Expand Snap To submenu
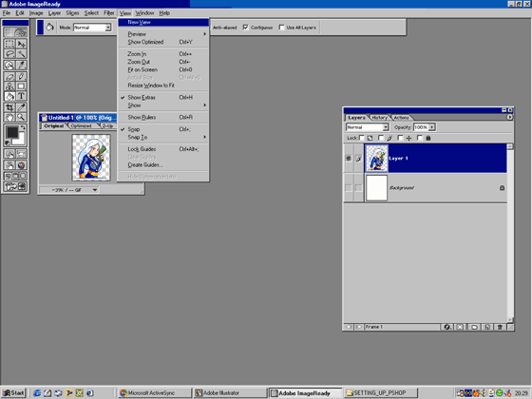This screenshot has height=399, width=532. click(x=163, y=137)
